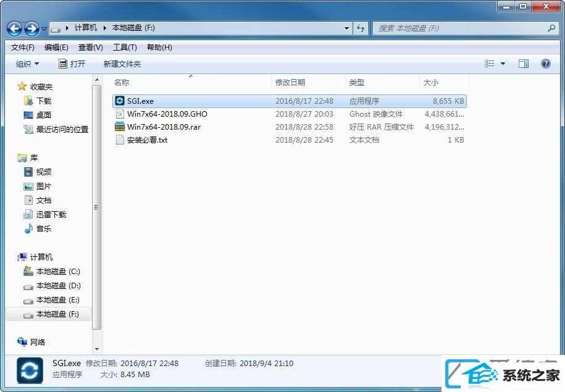
Task: Open the 文件(F) menu
Action: (x=23, y=47)
